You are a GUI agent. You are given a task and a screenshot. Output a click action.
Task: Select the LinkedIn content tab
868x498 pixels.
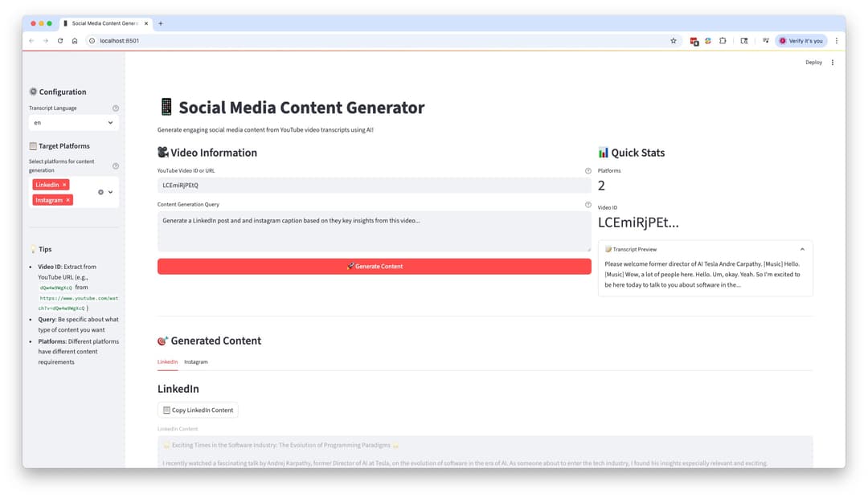coord(167,362)
